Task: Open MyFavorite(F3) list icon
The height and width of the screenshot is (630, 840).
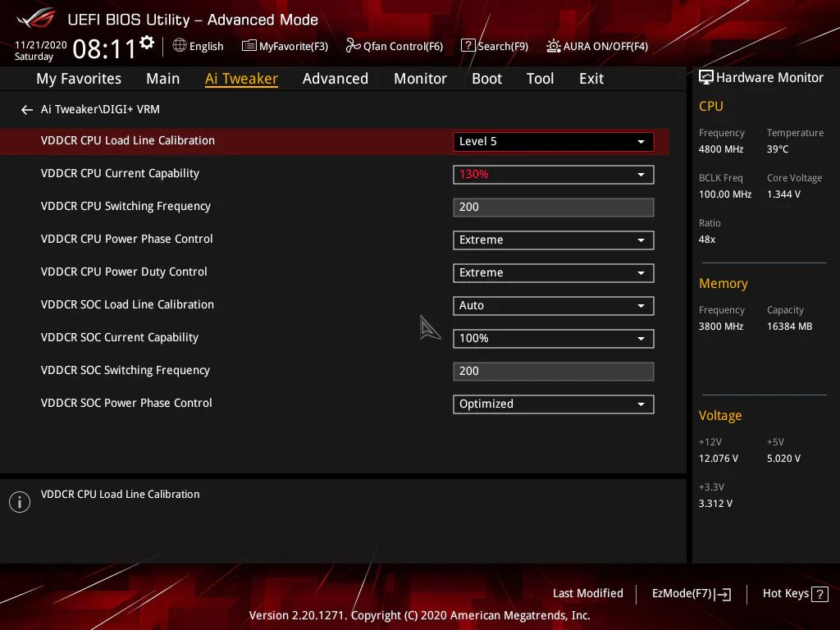Action: (249, 46)
